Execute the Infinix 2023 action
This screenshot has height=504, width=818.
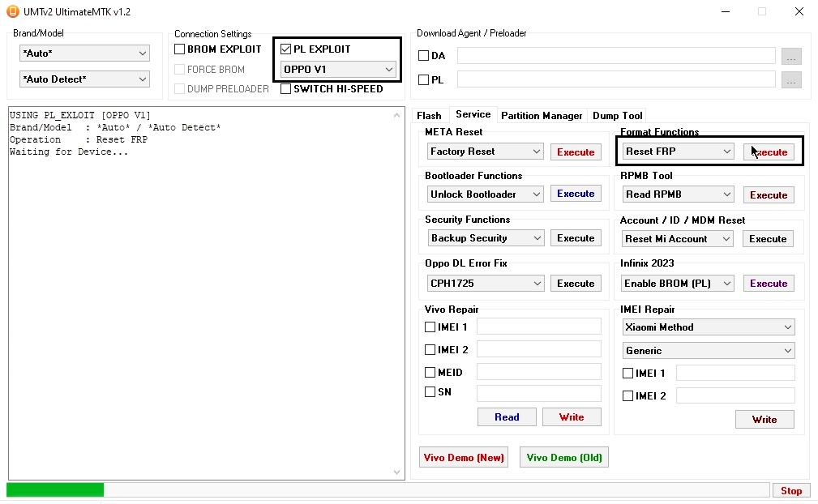point(769,284)
